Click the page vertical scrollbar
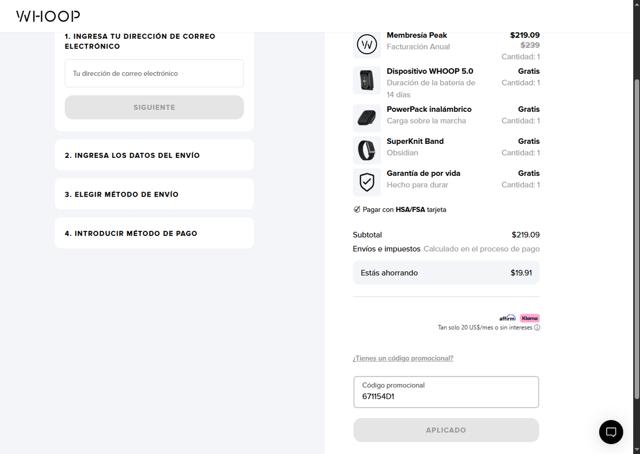 (x=635, y=200)
